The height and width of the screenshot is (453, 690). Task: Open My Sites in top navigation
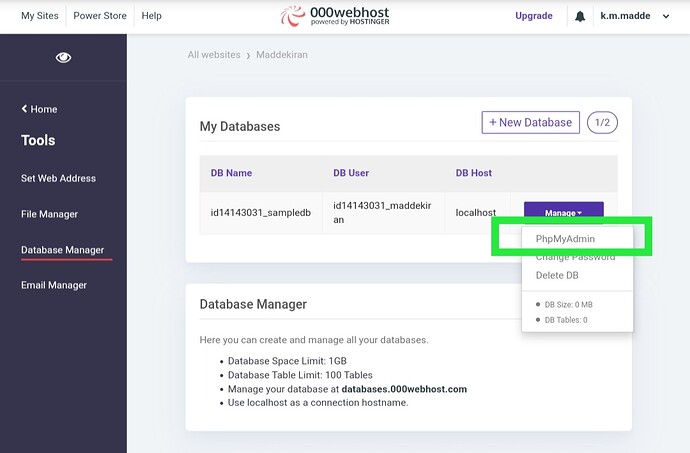point(40,16)
